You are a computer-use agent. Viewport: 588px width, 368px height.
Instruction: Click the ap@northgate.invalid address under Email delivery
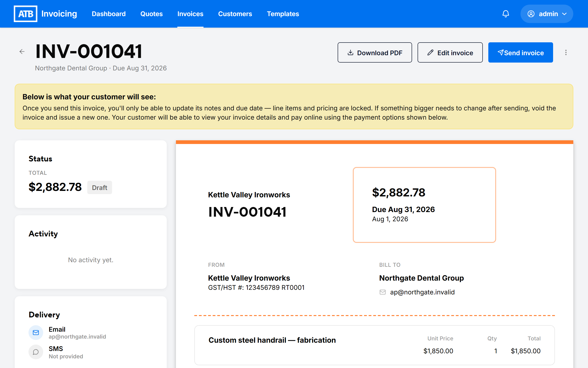(77, 336)
